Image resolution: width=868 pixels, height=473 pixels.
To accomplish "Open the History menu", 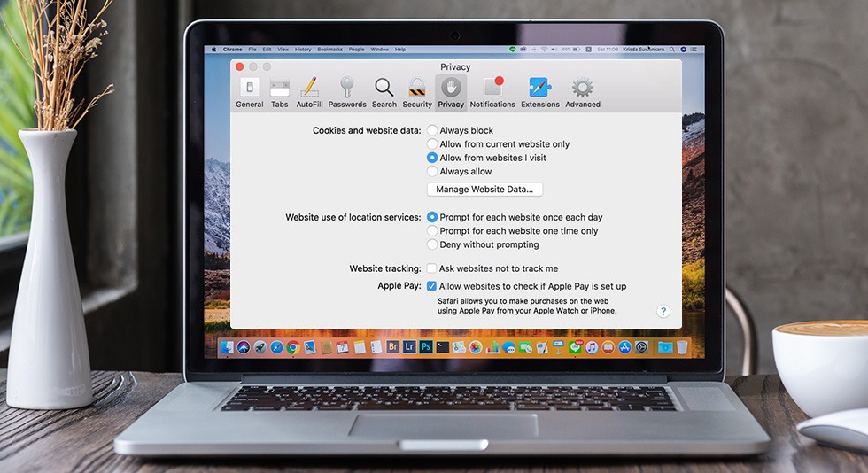I will coord(303,50).
